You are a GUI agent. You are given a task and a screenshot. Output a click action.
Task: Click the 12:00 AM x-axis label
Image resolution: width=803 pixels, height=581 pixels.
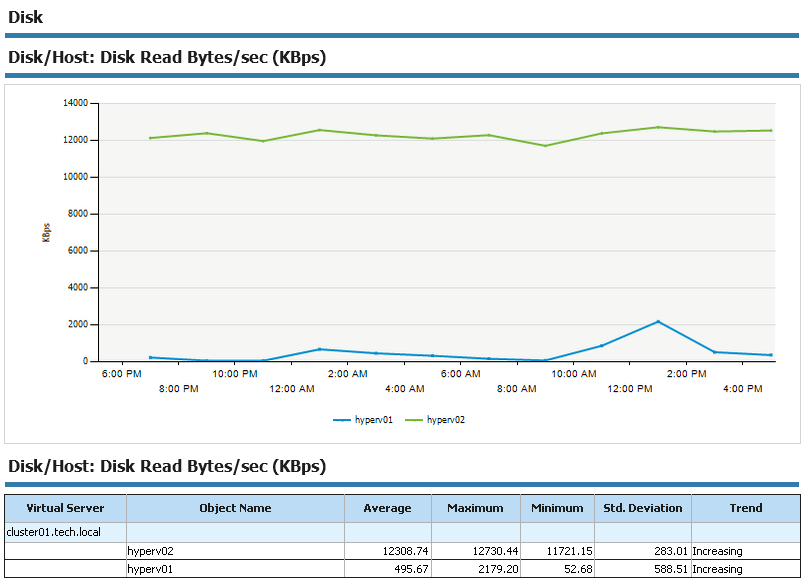coord(292,389)
